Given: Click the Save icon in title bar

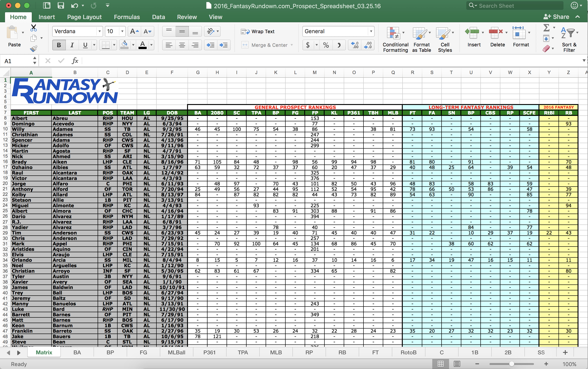Looking at the screenshot, I should tap(61, 5).
